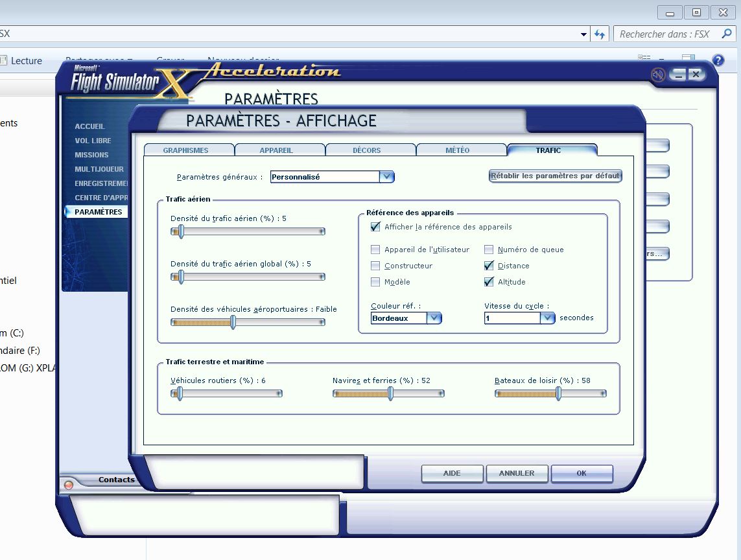Image resolution: width=741 pixels, height=560 pixels.
Task: Click the 'Bateaux de loisir' slider handle
Action: (559, 393)
